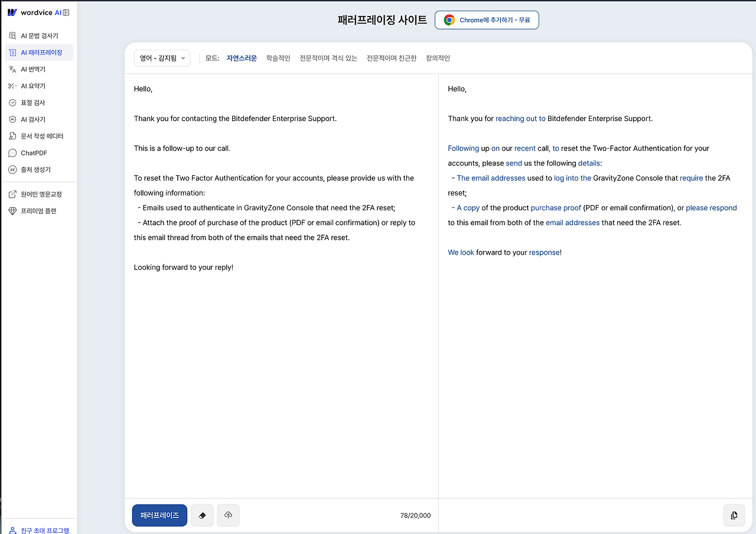Open AI 문법 검사기 in the sidebar
Screen dimensions: 756x534
click(39, 36)
